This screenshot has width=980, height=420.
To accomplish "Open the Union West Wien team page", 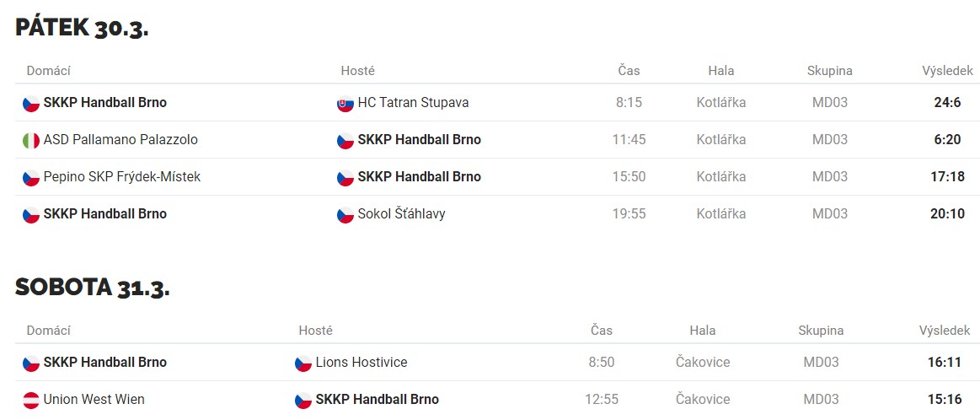I will pyautogui.click(x=94, y=399).
